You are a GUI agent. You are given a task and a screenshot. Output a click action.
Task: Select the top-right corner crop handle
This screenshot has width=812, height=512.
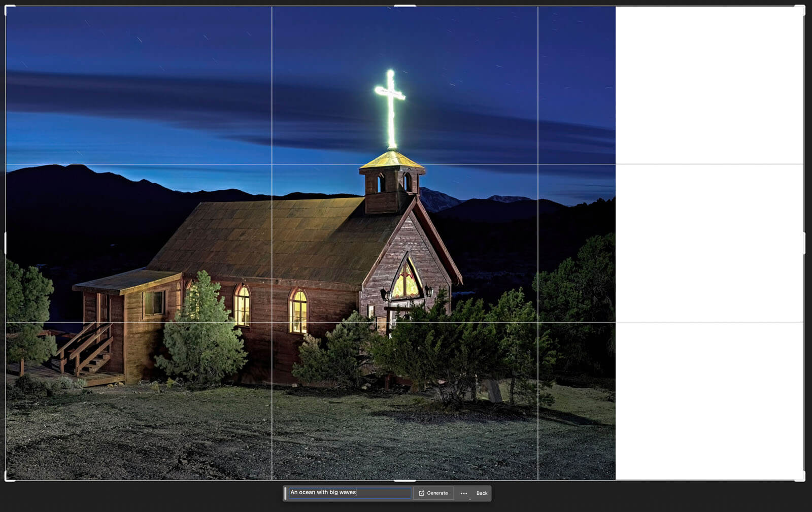point(802,8)
